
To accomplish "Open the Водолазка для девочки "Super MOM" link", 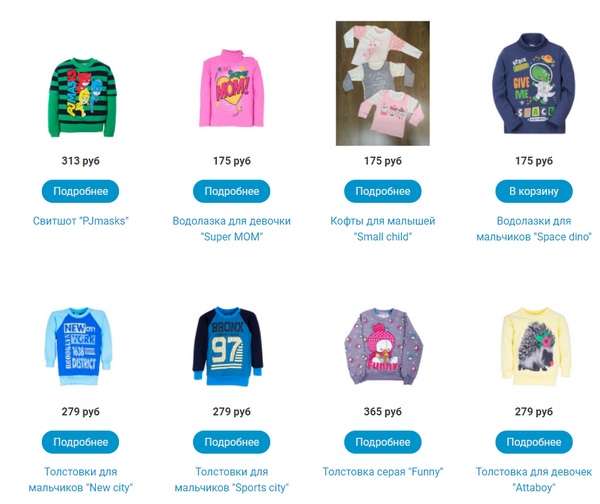I will tap(232, 229).
